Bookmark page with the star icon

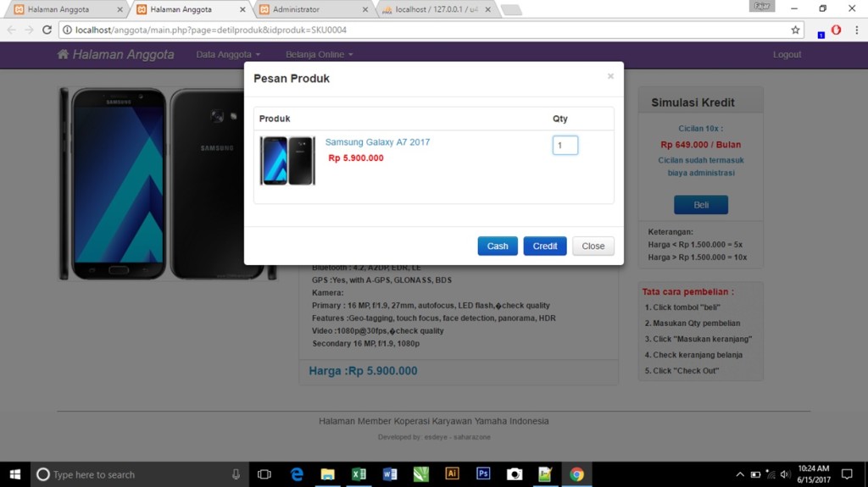pyautogui.click(x=795, y=30)
